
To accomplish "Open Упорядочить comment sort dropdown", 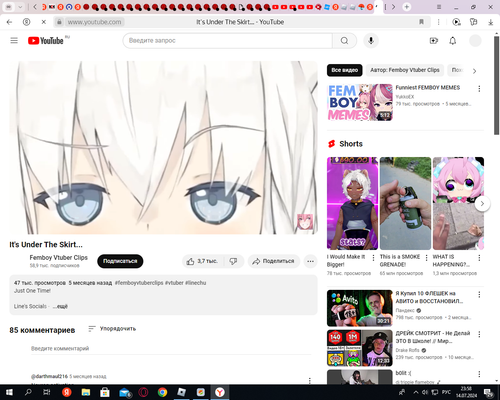I will point(112,329).
